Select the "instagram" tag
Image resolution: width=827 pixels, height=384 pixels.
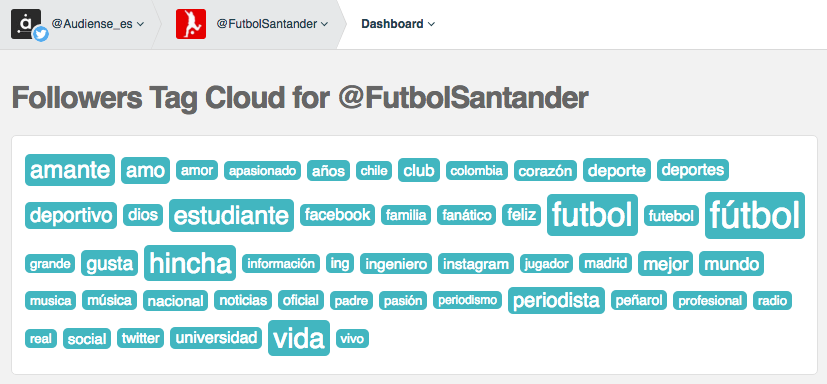[476, 264]
